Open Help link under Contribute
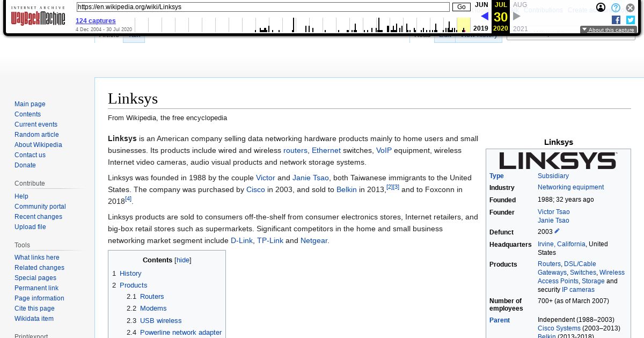644x338 pixels. [21, 196]
